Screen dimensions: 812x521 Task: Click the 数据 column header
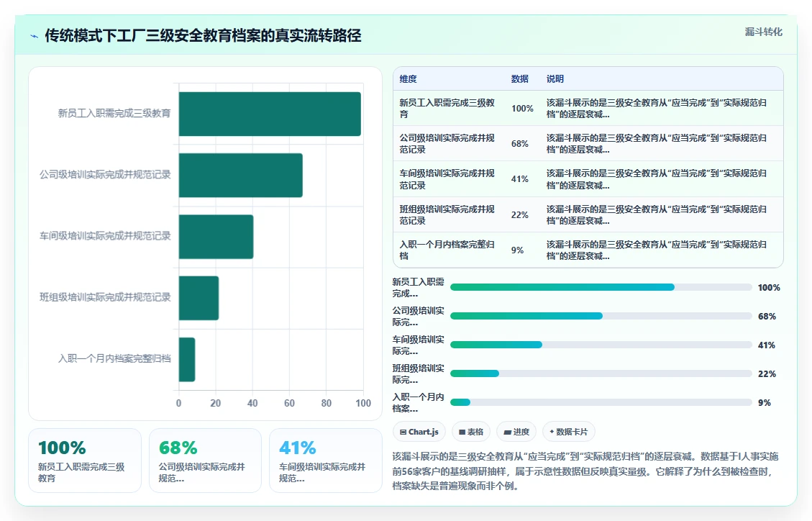click(520, 78)
